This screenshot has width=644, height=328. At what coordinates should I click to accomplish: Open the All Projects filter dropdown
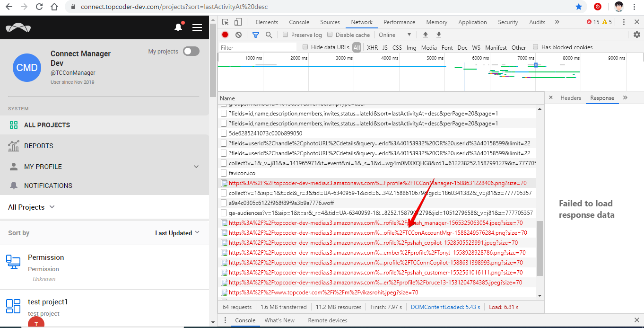[x=31, y=207]
